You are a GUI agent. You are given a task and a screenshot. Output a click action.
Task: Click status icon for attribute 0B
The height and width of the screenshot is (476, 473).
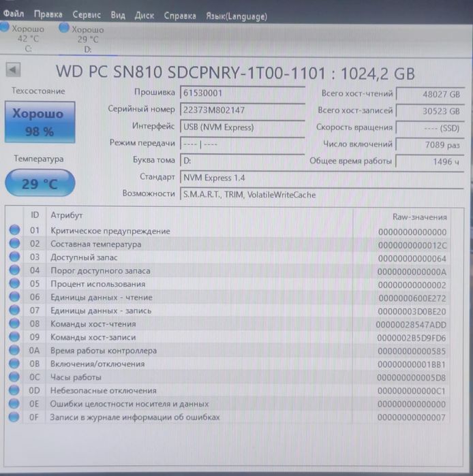click(x=14, y=364)
